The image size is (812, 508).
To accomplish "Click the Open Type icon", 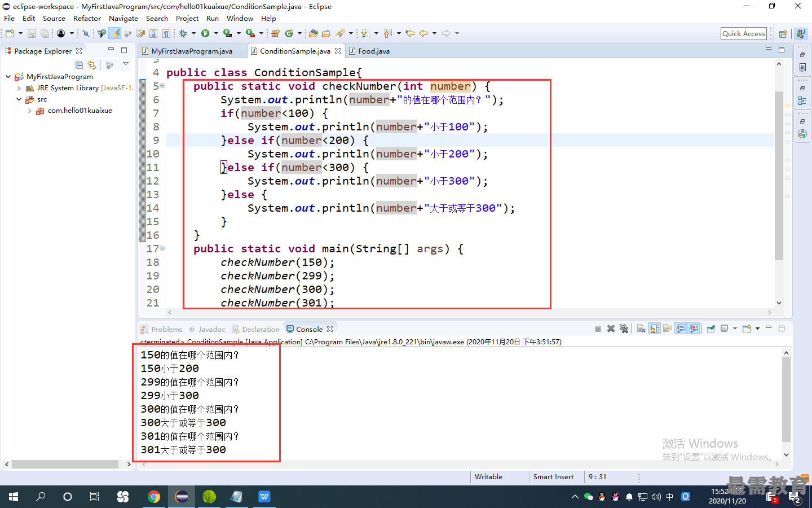I will (x=313, y=33).
